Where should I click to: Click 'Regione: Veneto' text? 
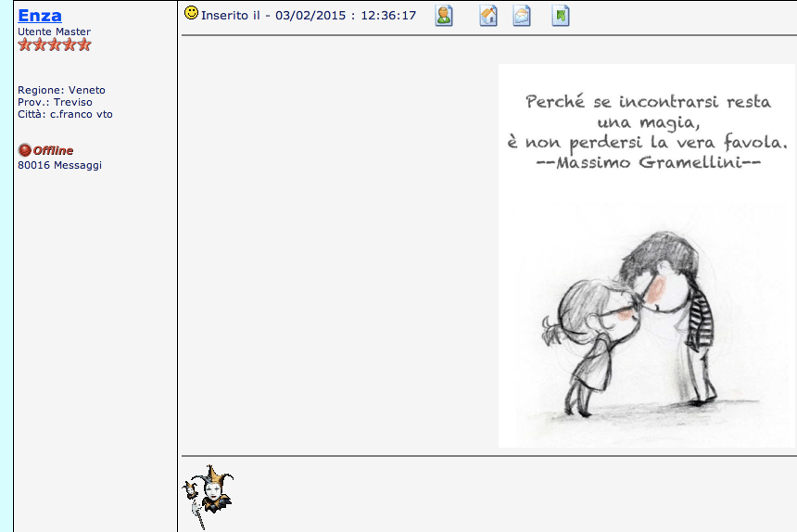tap(61, 90)
